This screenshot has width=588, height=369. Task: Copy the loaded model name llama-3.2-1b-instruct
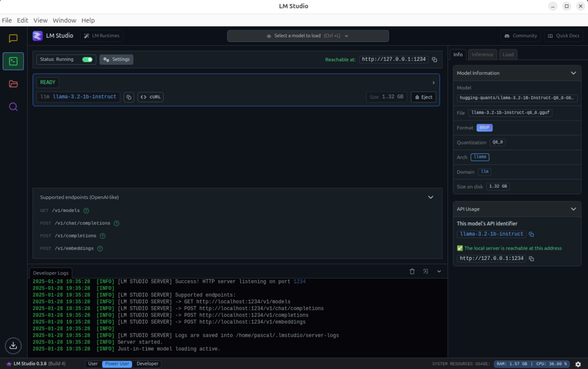click(x=129, y=97)
